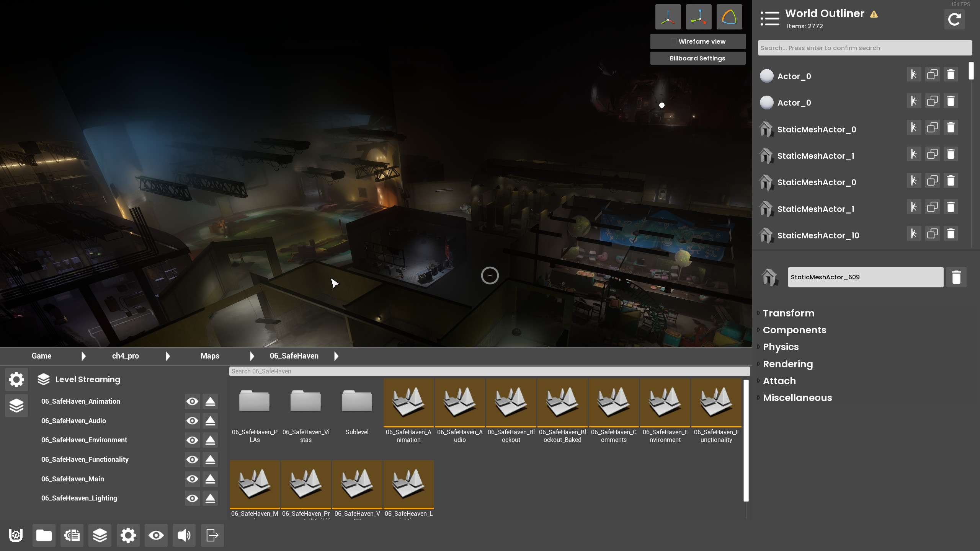Select the rotate gizmo icon in the viewport toolbar
The width and height of the screenshot is (980, 551).
coord(699,16)
